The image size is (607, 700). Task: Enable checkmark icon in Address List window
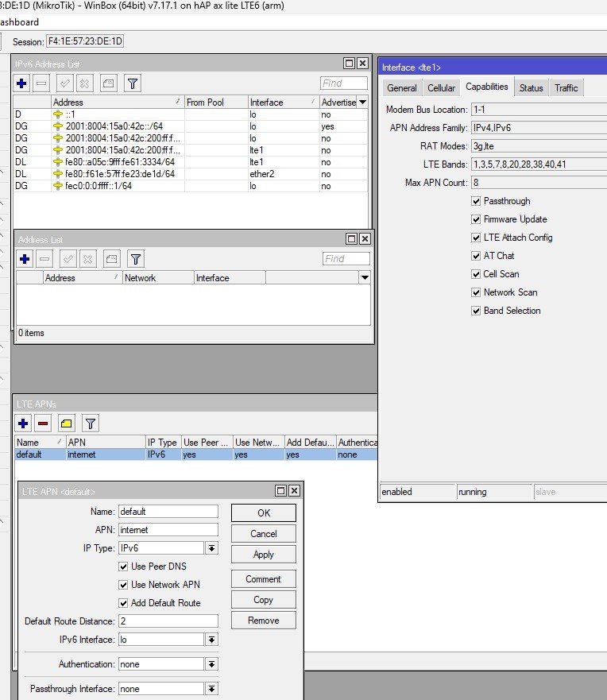coord(68,259)
